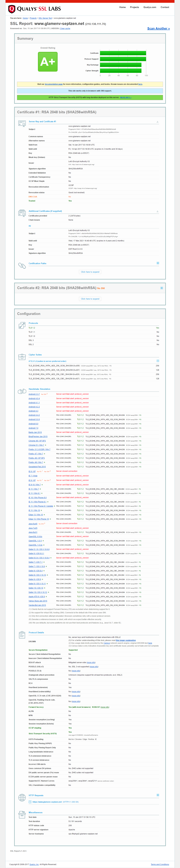Expand the HTTP Requests section with plus icon
Image resolution: width=180 pixels, height=868 pixels.
coord(158,795)
